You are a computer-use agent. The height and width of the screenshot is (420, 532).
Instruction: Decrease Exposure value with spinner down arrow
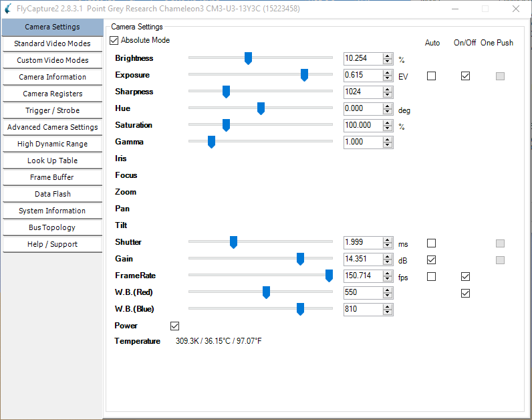pyautogui.click(x=387, y=78)
